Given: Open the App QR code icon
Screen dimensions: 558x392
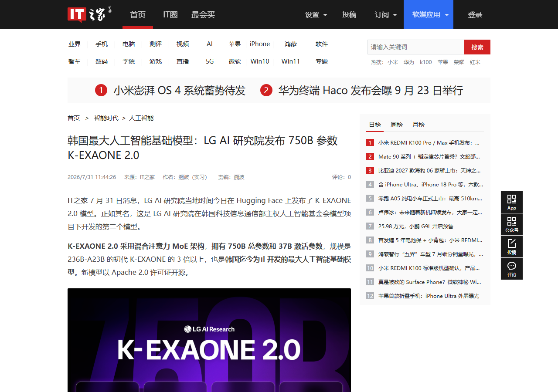Looking at the screenshot, I should click(x=512, y=202).
